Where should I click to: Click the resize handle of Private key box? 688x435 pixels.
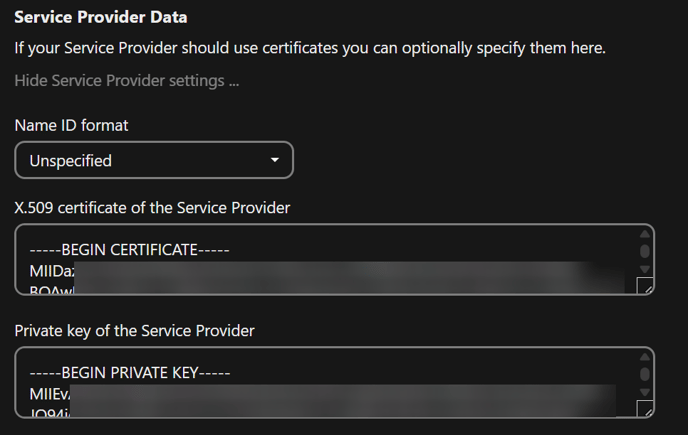(x=645, y=409)
